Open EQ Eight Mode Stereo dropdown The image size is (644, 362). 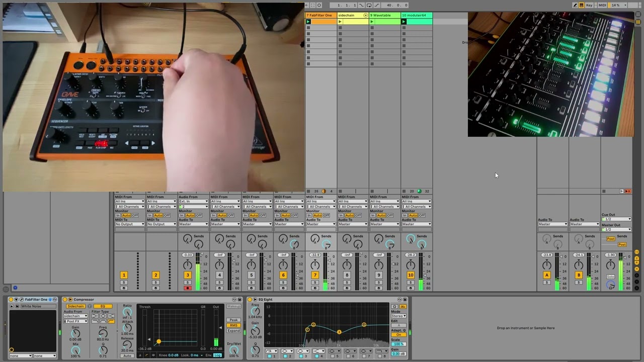398,316
